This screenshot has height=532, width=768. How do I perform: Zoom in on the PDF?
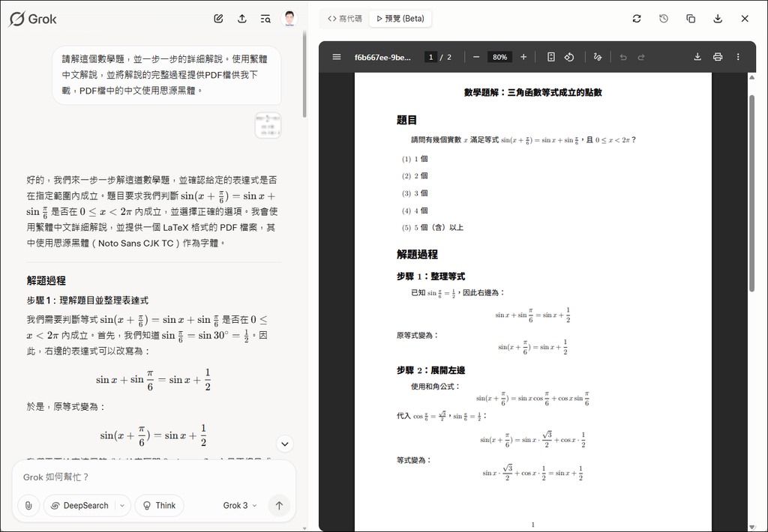tap(523, 57)
